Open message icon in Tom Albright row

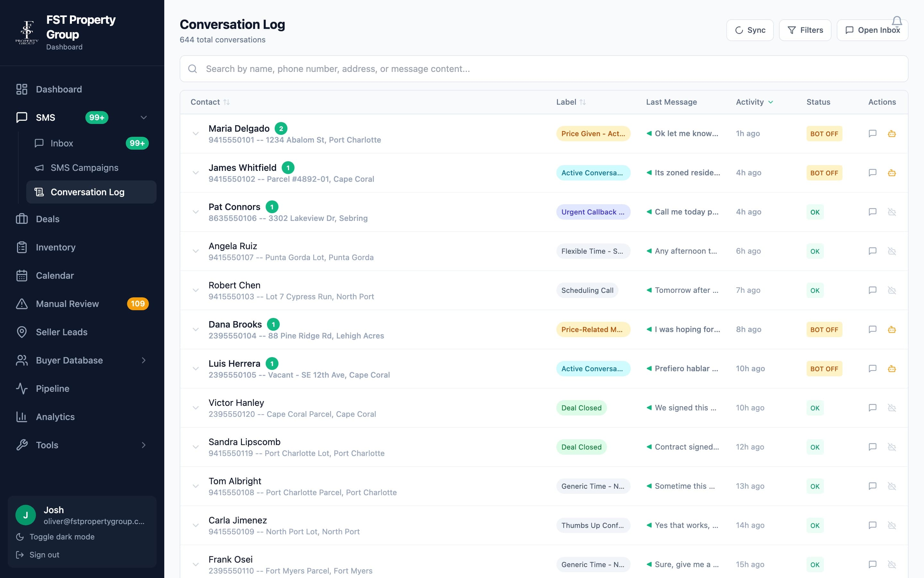click(x=872, y=486)
